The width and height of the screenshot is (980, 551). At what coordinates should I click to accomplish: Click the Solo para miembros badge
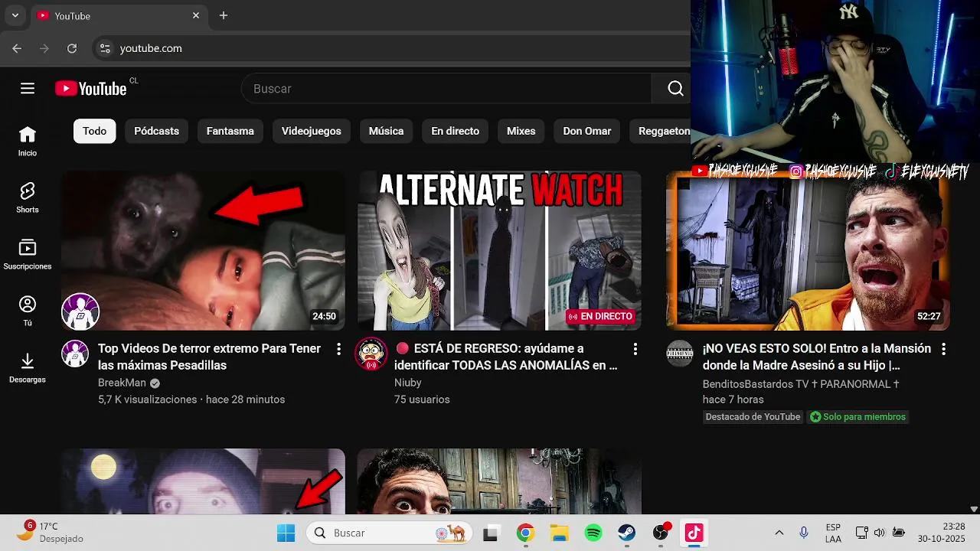pos(857,417)
